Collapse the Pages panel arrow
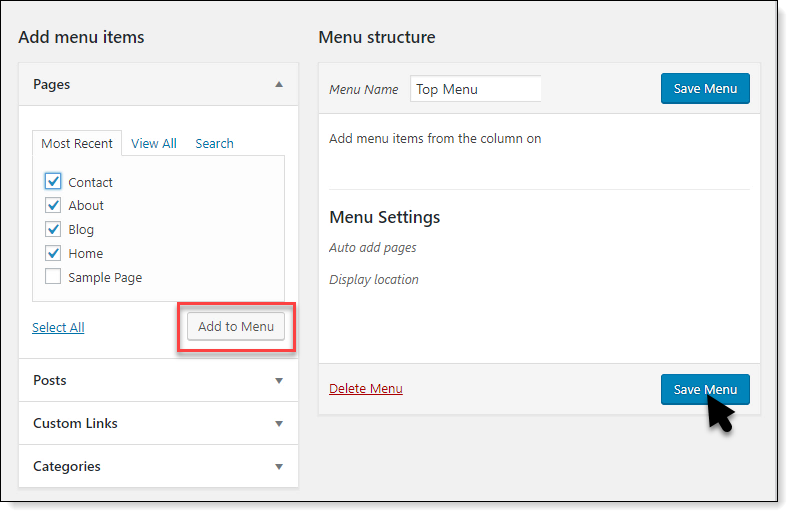Image resolution: width=793 pixels, height=517 pixels. tap(279, 85)
